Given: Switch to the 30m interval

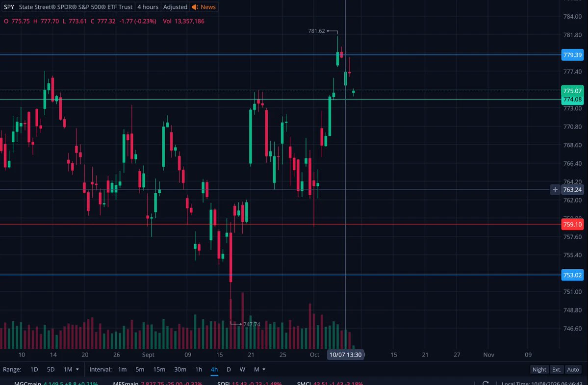Looking at the screenshot, I should click(180, 370).
